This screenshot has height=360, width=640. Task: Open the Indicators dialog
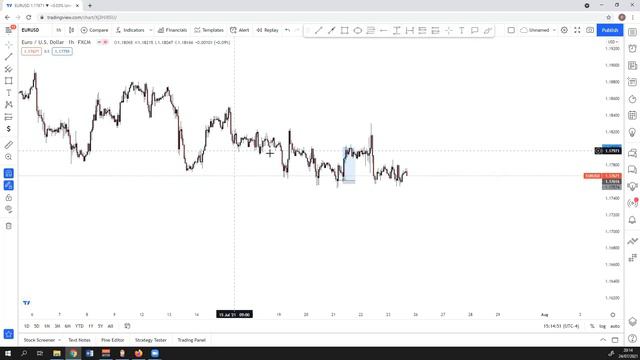(x=130, y=30)
